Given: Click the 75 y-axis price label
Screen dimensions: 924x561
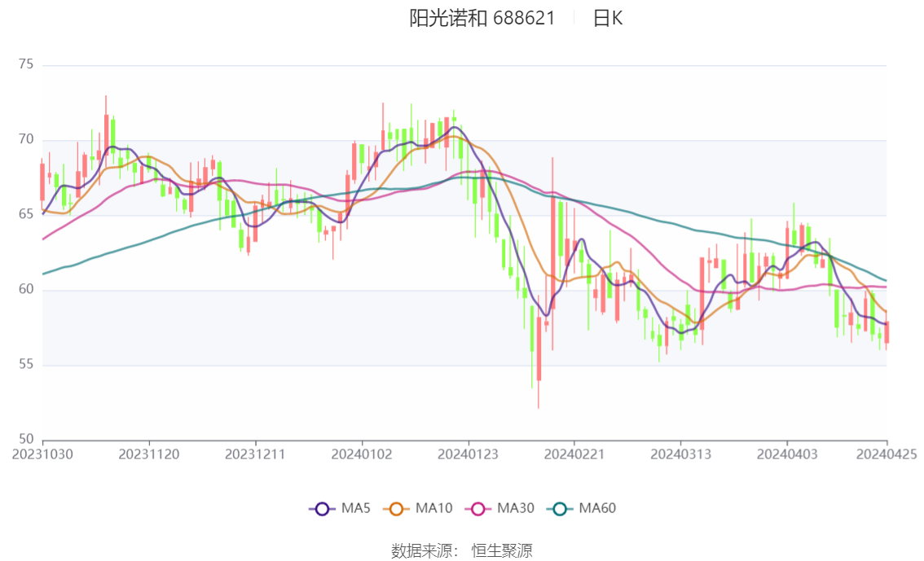Looking at the screenshot, I should (x=26, y=64).
